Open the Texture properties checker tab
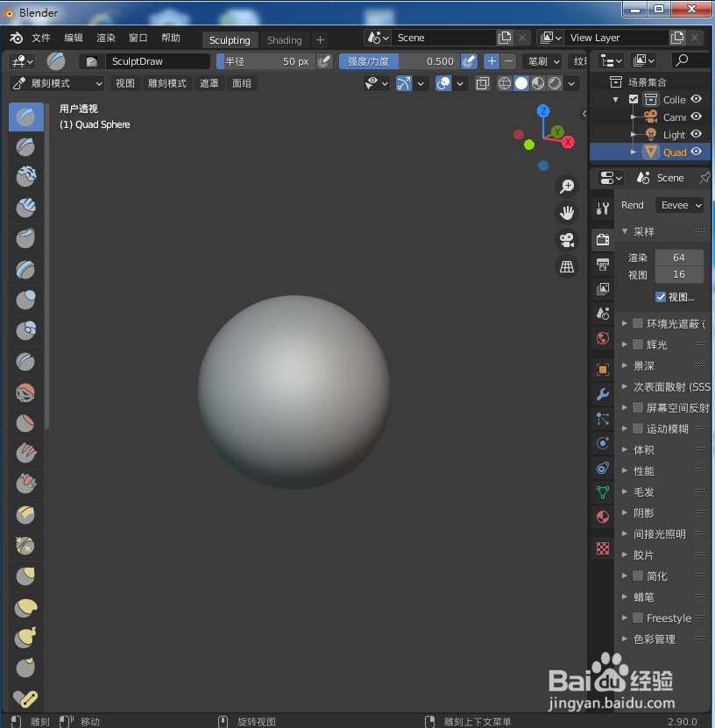Image resolution: width=715 pixels, height=728 pixels. pos(602,548)
